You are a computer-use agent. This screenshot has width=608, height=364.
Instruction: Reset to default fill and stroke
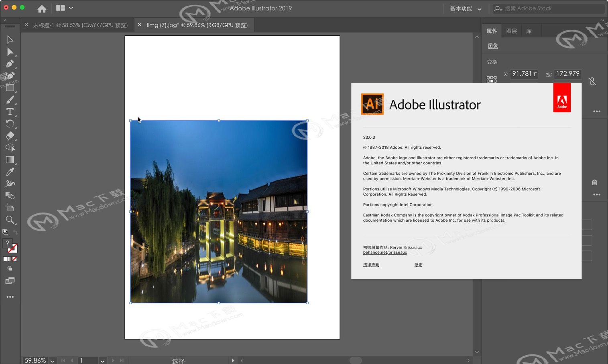[x=5, y=232]
